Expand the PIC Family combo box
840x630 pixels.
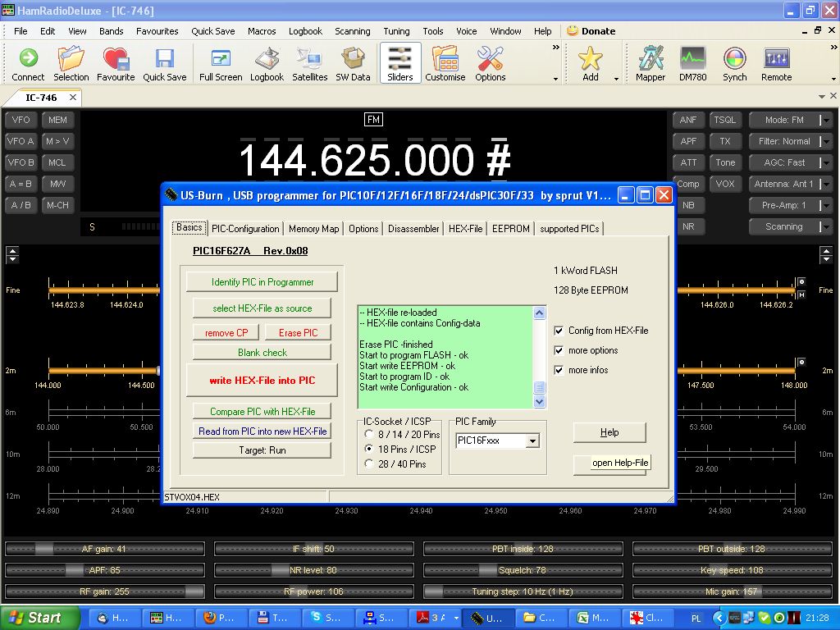532,441
